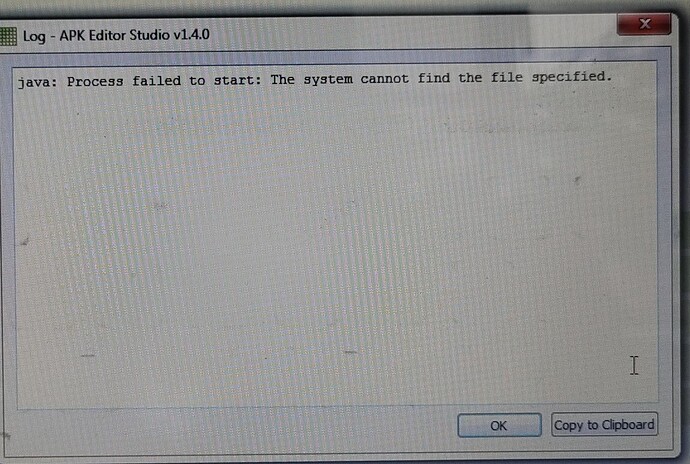Click the word failed in the error message
This screenshot has height=464, width=690.
[x=157, y=81]
